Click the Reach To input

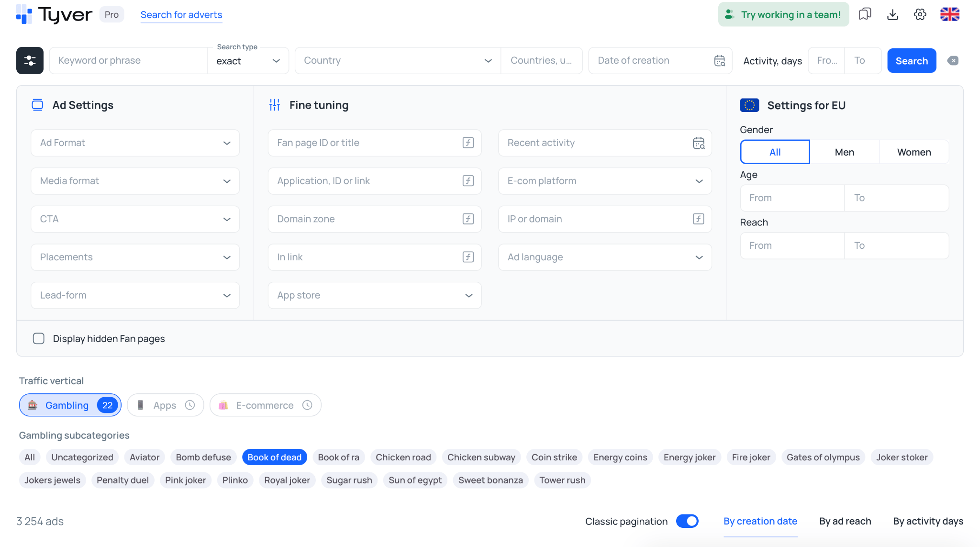click(896, 246)
